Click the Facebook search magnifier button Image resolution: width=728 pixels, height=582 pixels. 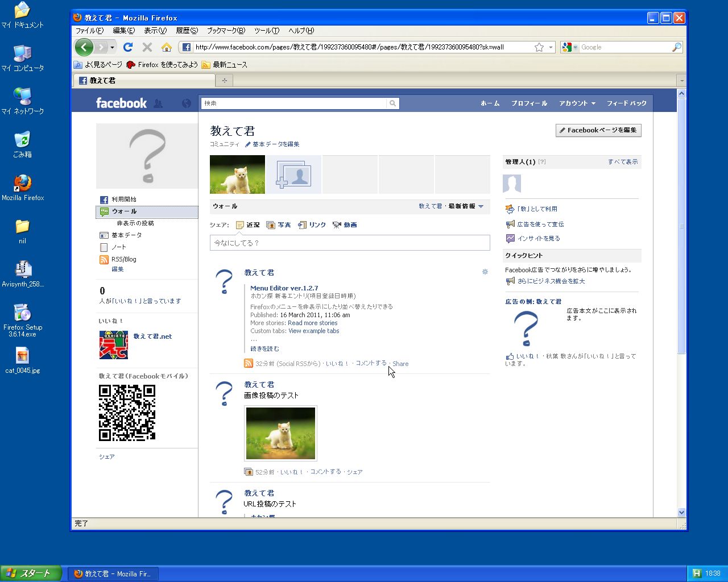(392, 103)
